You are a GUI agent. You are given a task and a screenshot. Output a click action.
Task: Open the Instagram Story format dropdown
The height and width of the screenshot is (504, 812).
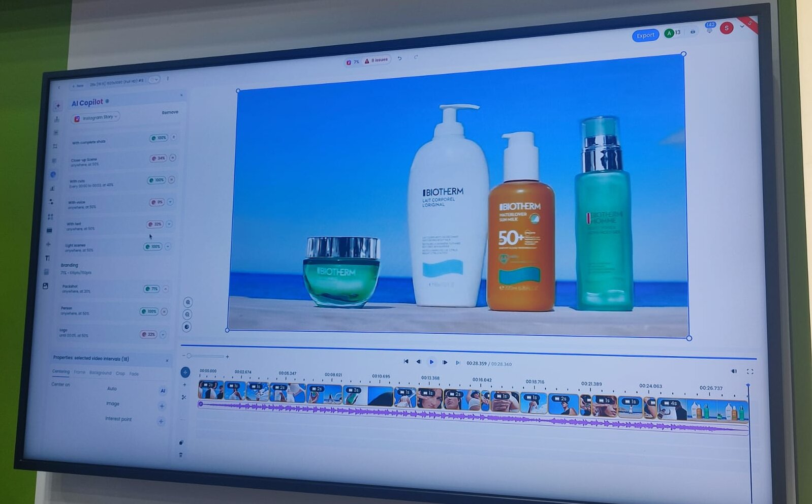coord(97,117)
